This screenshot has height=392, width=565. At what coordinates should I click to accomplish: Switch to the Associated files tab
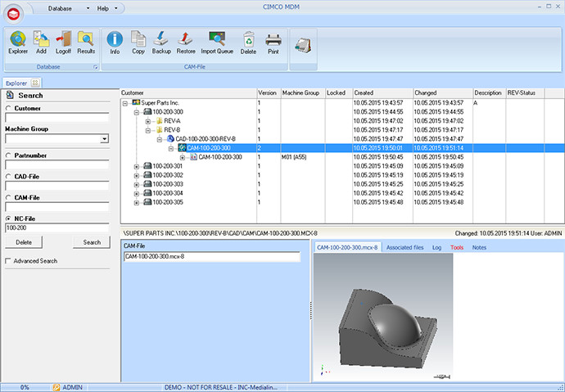(x=405, y=247)
